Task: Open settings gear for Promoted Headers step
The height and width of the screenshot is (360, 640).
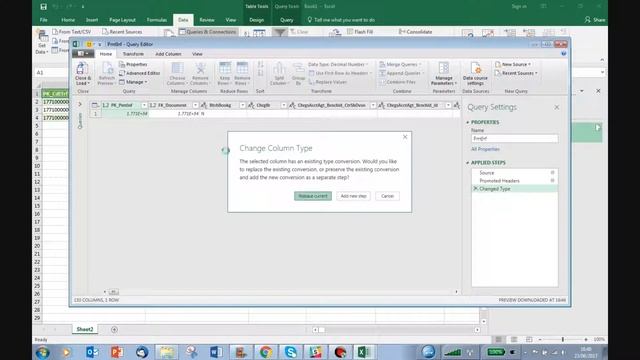Action: pos(553,180)
